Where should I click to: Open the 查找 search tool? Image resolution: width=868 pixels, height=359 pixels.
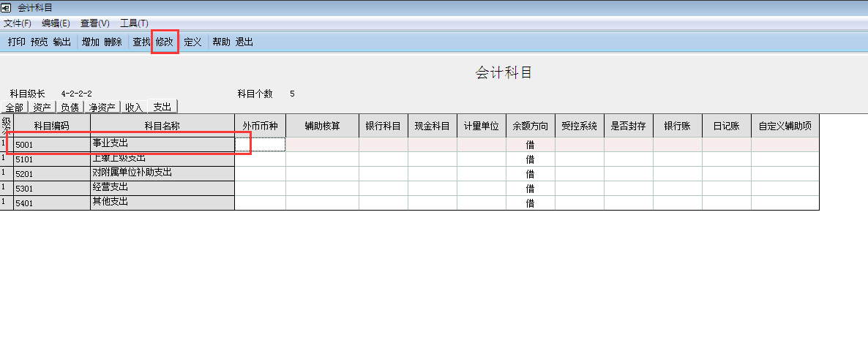click(x=141, y=42)
